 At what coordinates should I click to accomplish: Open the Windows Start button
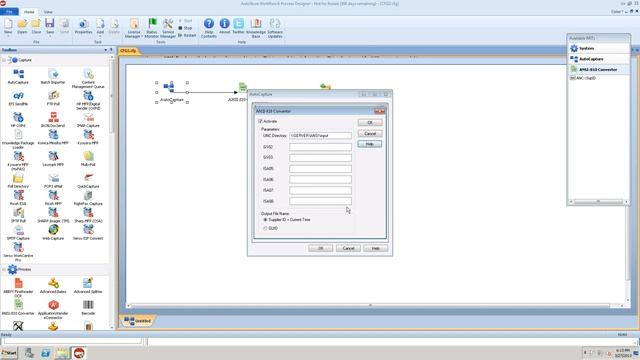[x=9, y=353]
